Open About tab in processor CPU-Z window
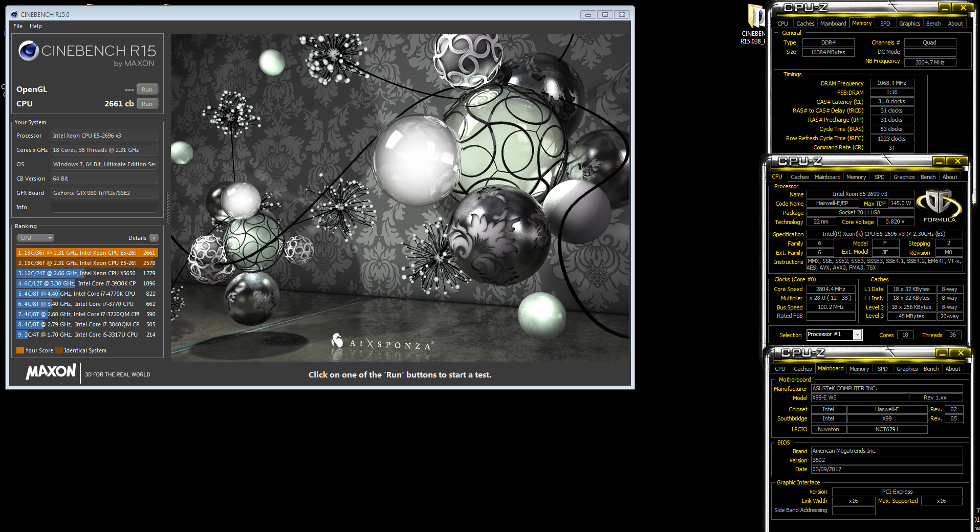This screenshot has width=980, height=532. (949, 177)
